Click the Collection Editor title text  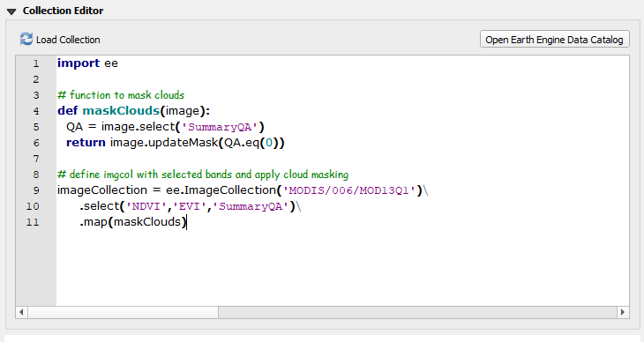63,11
